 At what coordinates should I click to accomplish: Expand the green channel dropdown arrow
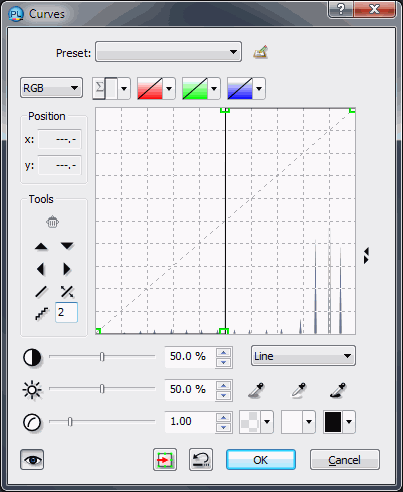point(214,89)
